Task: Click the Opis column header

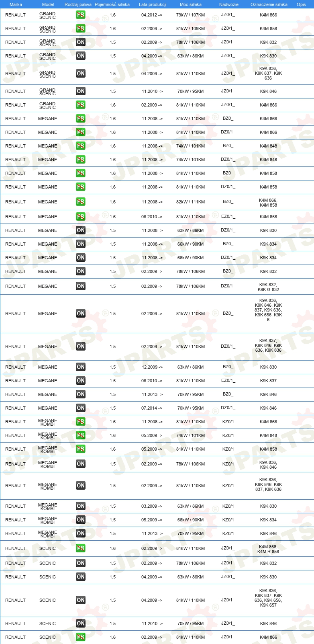Action: click(301, 4)
